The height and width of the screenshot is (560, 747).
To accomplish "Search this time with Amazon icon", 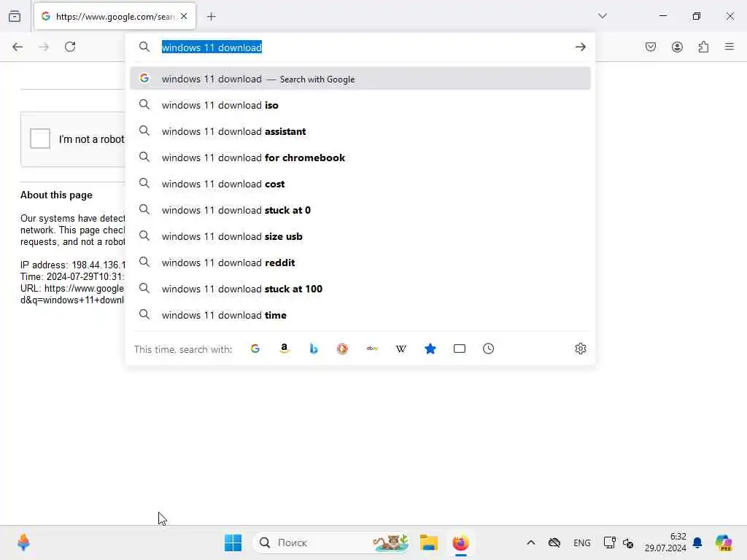I will point(285,349).
